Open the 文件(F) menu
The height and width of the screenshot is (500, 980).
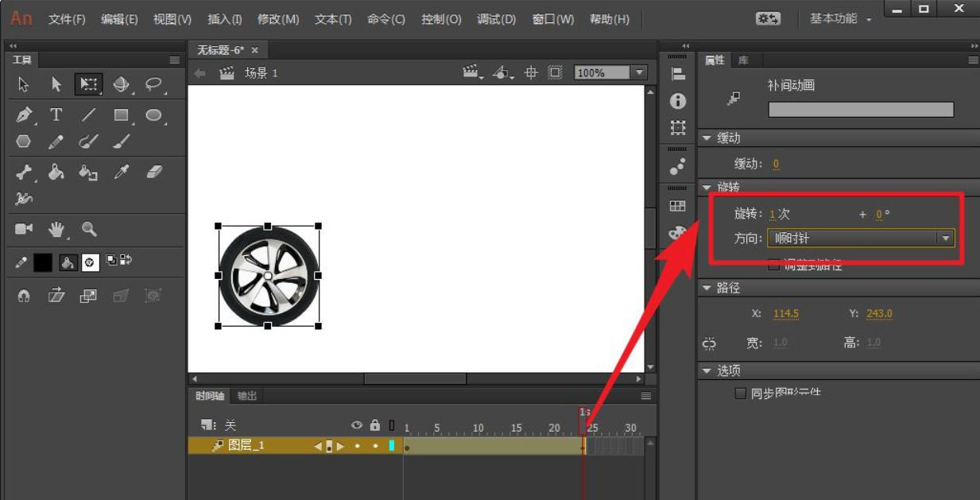pos(67,19)
